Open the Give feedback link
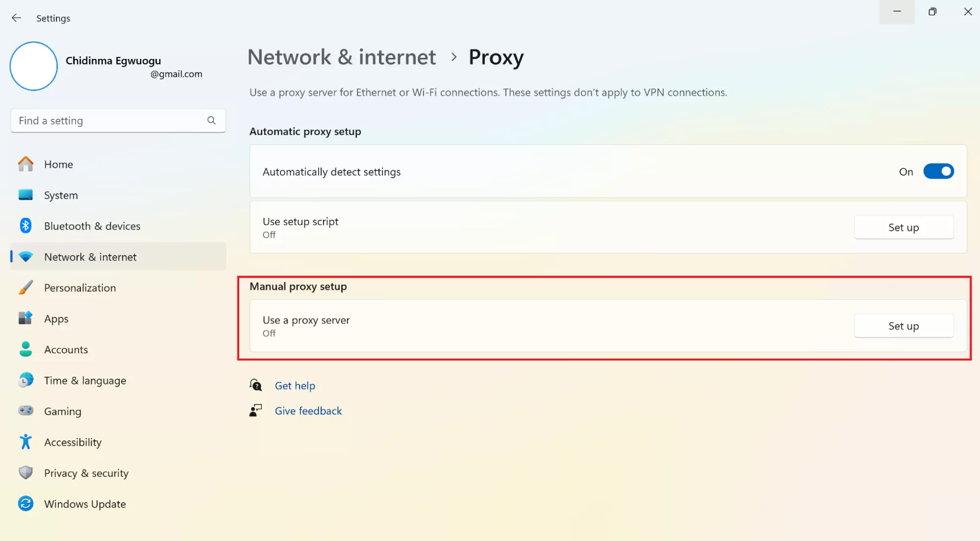The height and width of the screenshot is (541, 980). click(x=308, y=411)
